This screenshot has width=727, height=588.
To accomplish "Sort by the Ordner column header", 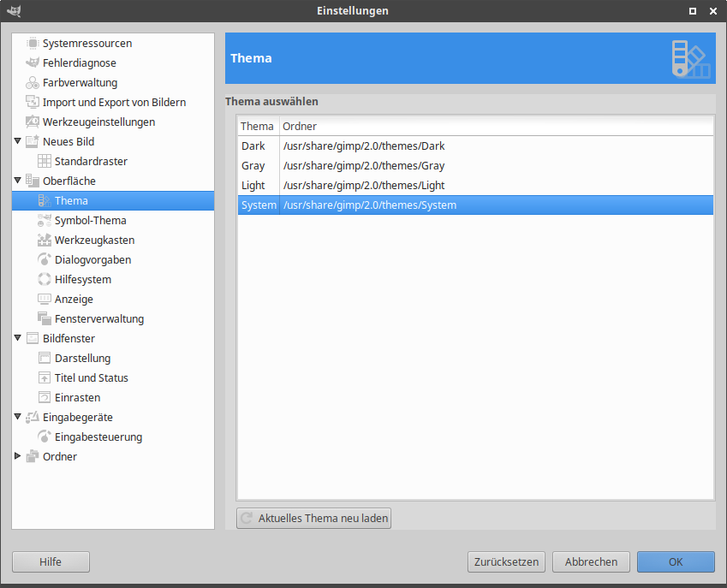I will click(x=496, y=126).
